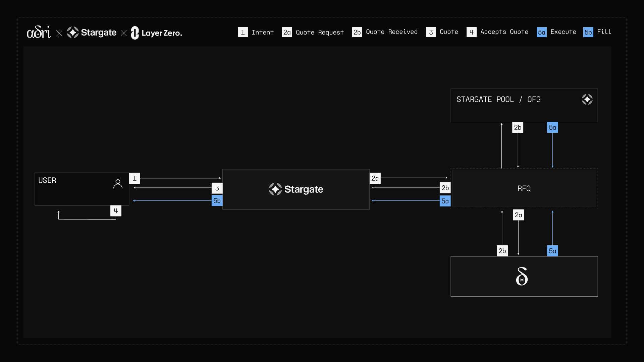Click the step 3 marker left of Stargate

pos(217,188)
